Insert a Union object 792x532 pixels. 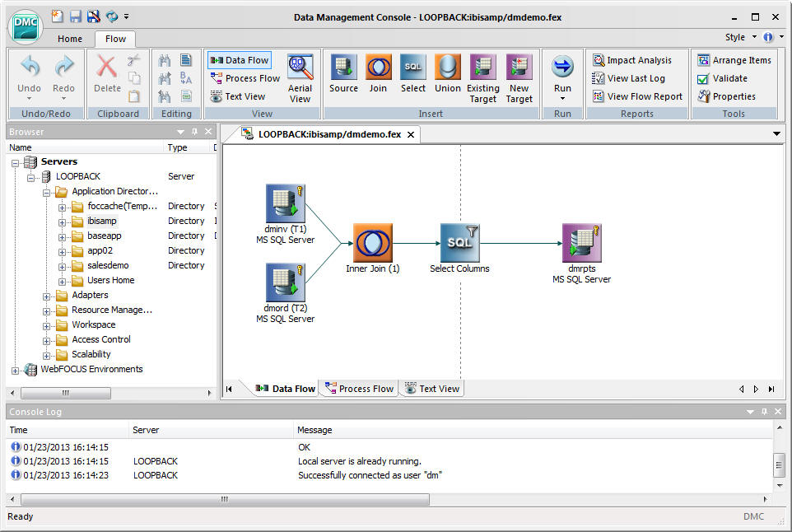(448, 74)
